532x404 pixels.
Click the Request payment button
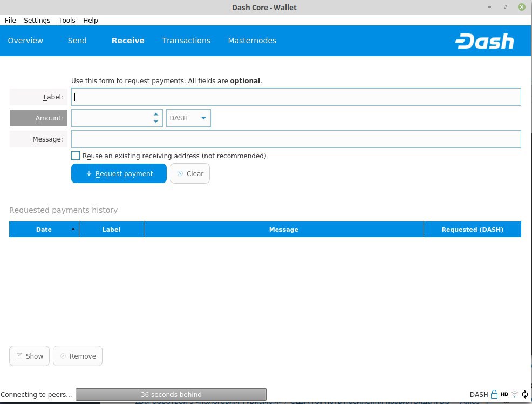[119, 173]
